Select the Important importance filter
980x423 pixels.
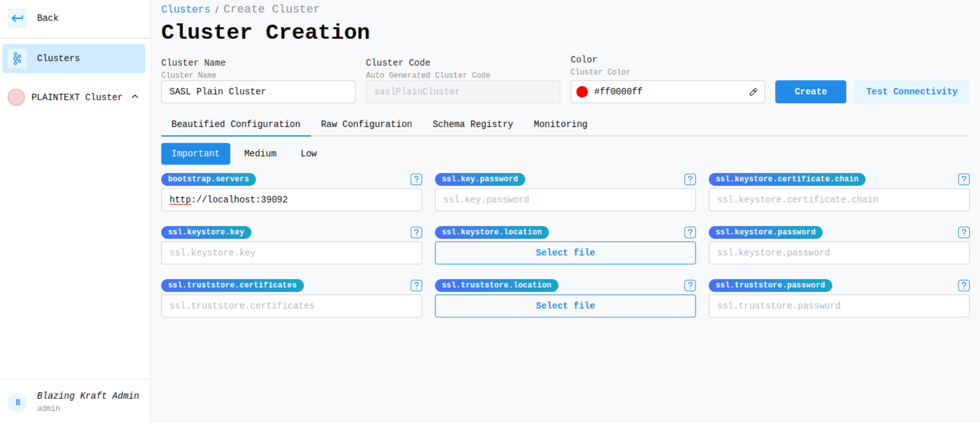pos(195,153)
